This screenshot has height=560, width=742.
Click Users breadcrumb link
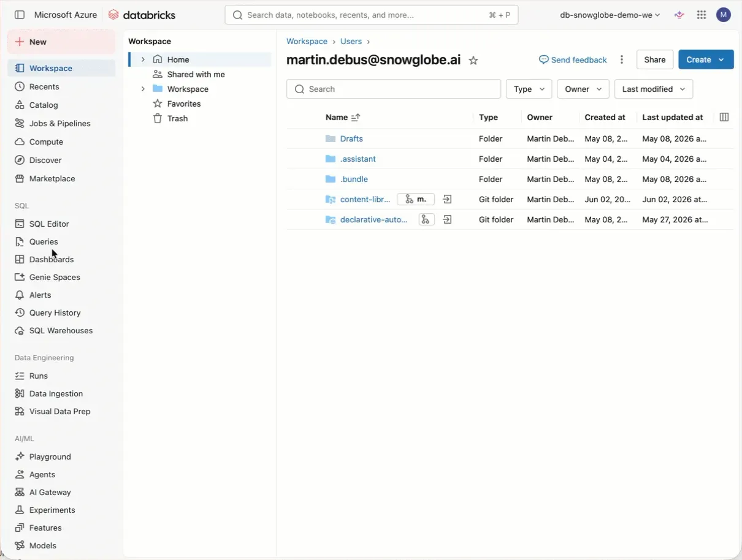coord(351,41)
